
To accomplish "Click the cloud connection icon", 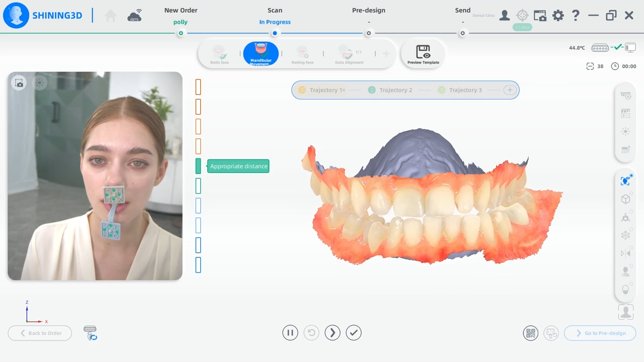I will pos(134,16).
